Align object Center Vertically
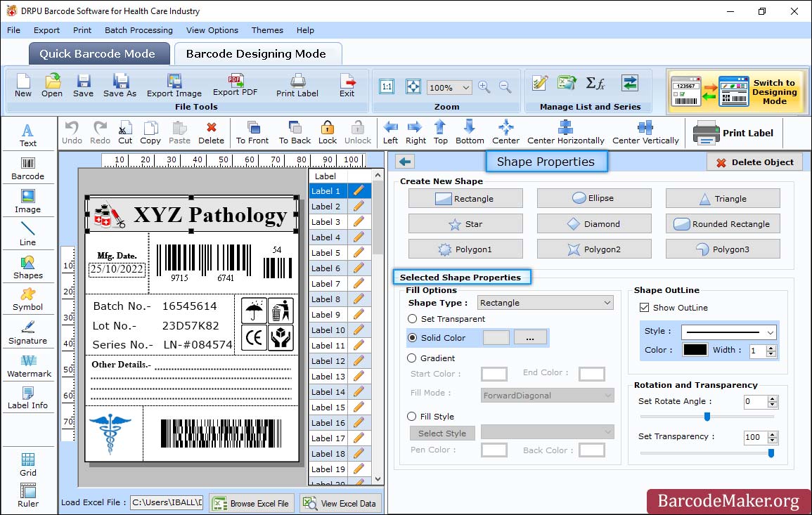Image resolution: width=812 pixels, height=515 pixels. point(645,133)
